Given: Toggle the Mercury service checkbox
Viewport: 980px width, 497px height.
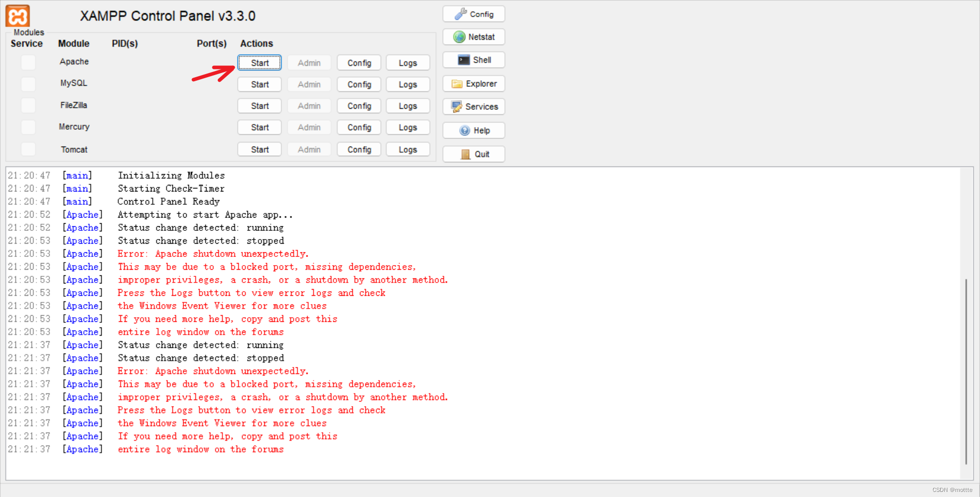Looking at the screenshot, I should tap(29, 127).
